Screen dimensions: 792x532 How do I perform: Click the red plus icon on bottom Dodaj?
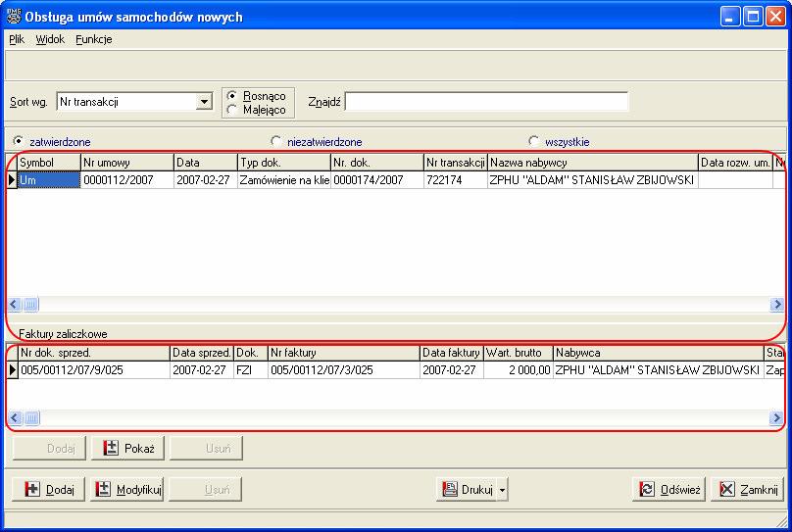point(32,489)
